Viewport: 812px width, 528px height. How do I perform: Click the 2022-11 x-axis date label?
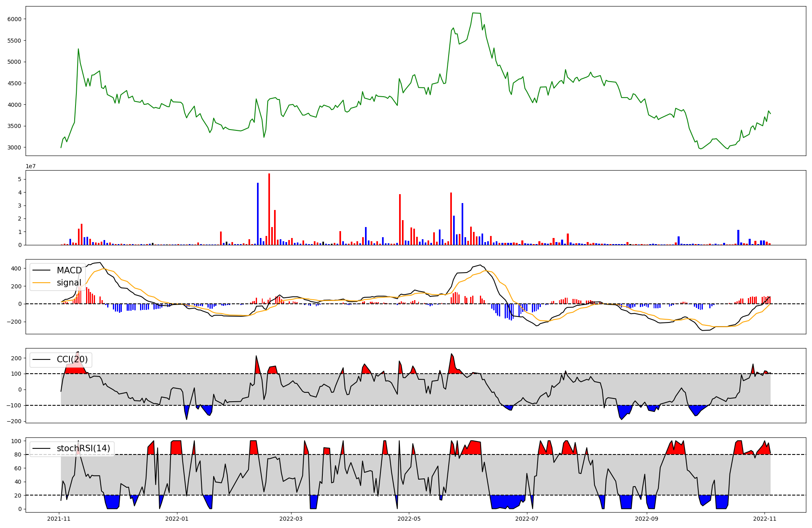click(x=764, y=519)
